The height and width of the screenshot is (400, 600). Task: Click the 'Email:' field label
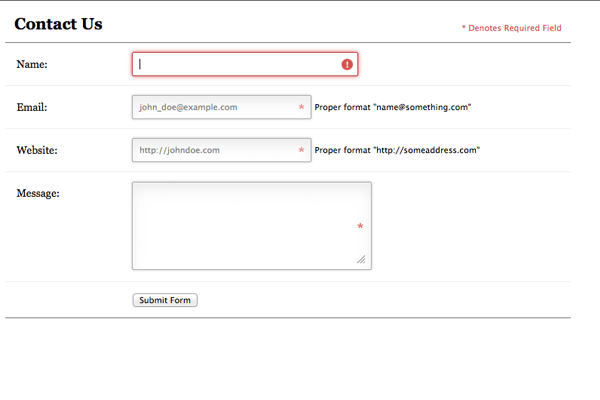coord(33,107)
